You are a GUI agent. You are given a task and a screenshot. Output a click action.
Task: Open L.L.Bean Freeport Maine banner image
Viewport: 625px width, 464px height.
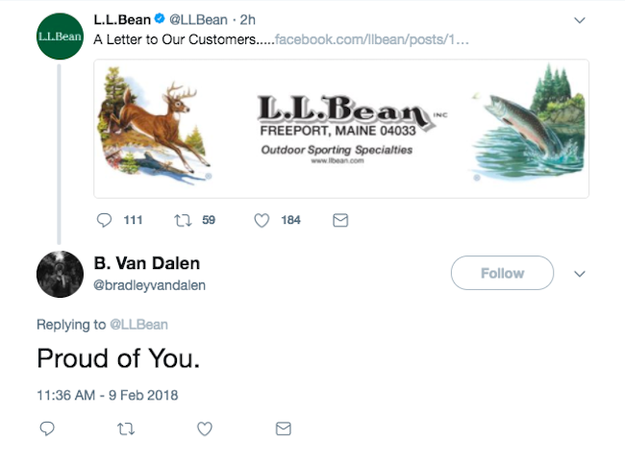(x=341, y=128)
